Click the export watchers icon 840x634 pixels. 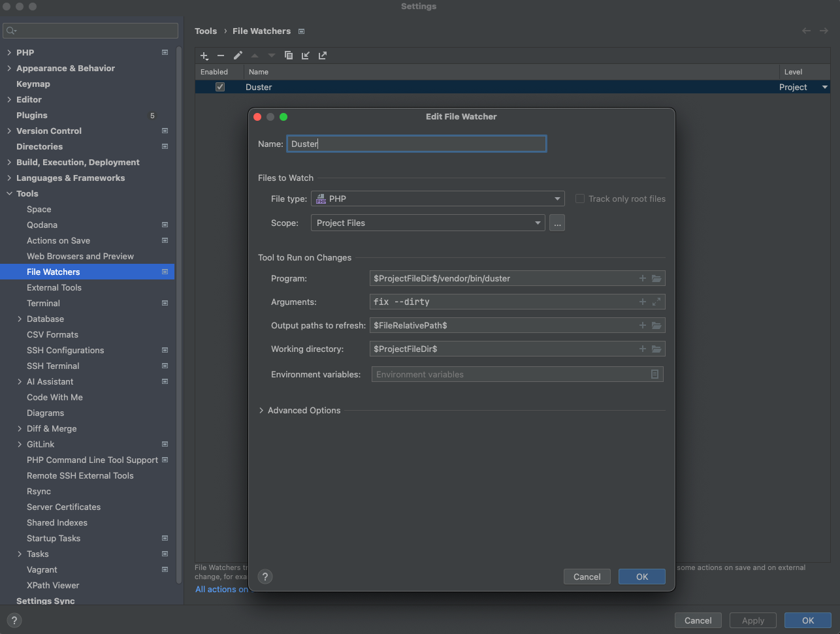322,55
